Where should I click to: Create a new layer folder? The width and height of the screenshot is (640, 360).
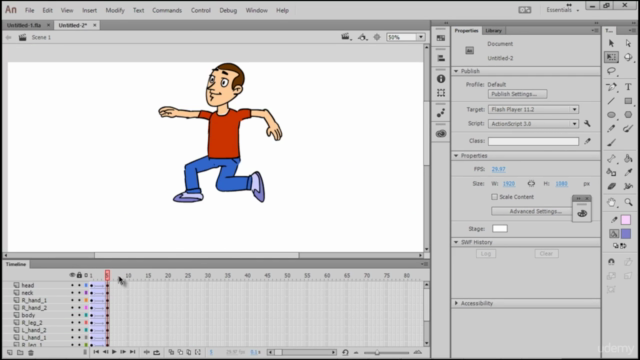click(x=20, y=352)
